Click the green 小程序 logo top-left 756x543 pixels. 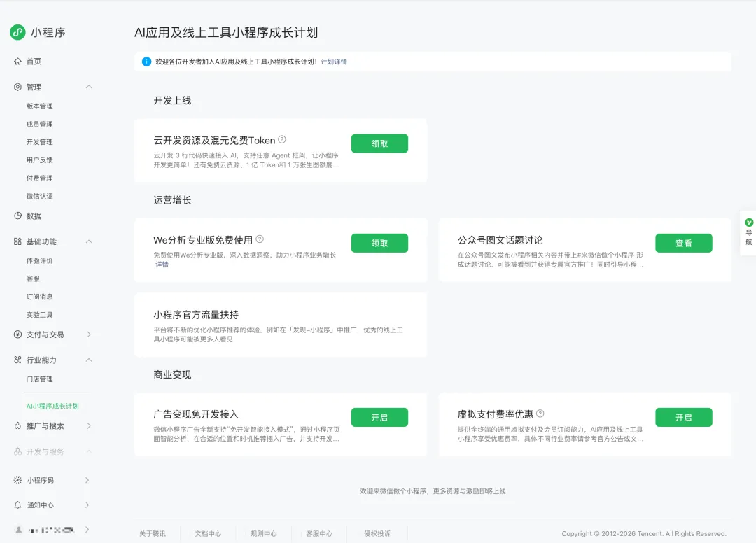tap(17, 32)
